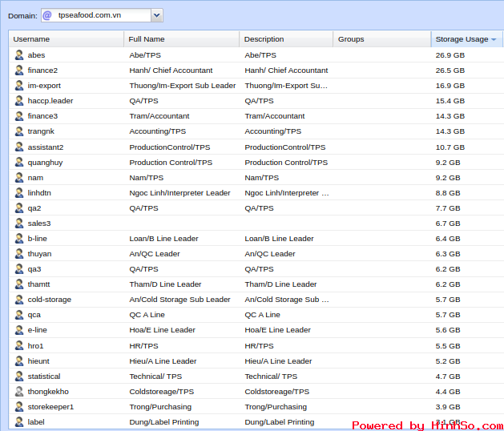The image size is (504, 431).
Task: Click full name Coldstoreage/TPS
Action: pyautogui.click(x=162, y=392)
